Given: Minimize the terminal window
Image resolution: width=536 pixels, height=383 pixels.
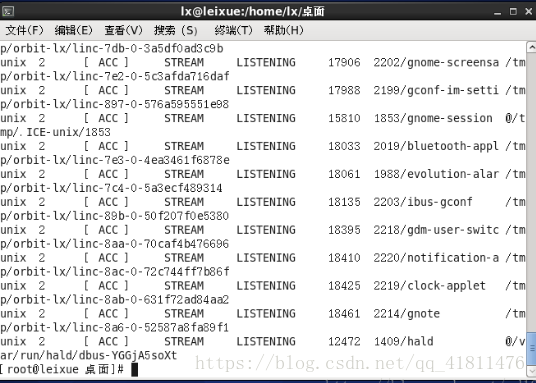Looking at the screenshot, I should (498, 12).
